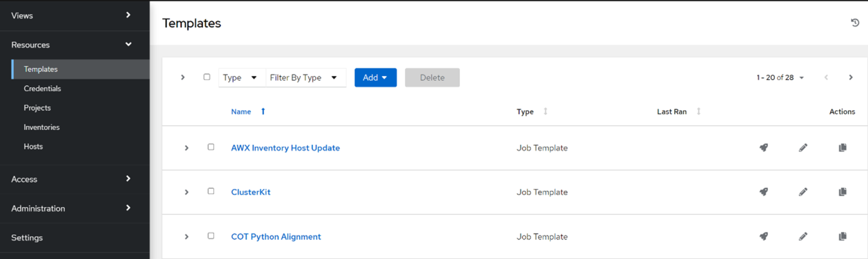Sort templates by Name column header
868x259 pixels.
pos(241,112)
